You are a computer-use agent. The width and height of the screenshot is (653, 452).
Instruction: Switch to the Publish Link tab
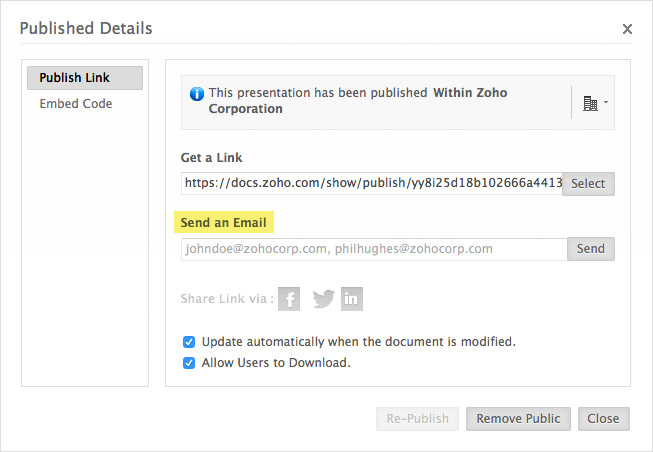coord(85,78)
